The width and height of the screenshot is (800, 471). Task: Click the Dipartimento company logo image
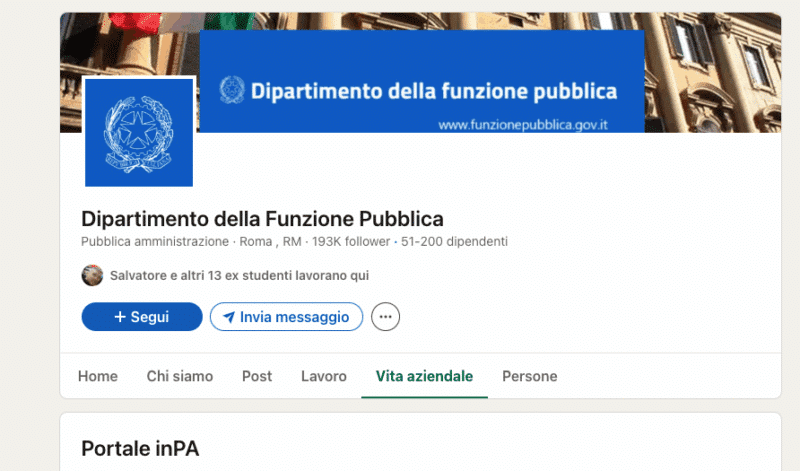[139, 132]
